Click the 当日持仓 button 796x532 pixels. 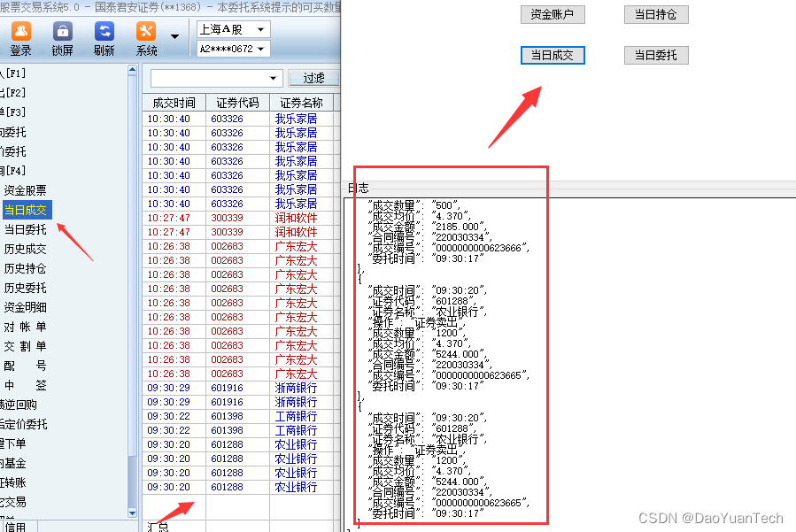point(656,14)
